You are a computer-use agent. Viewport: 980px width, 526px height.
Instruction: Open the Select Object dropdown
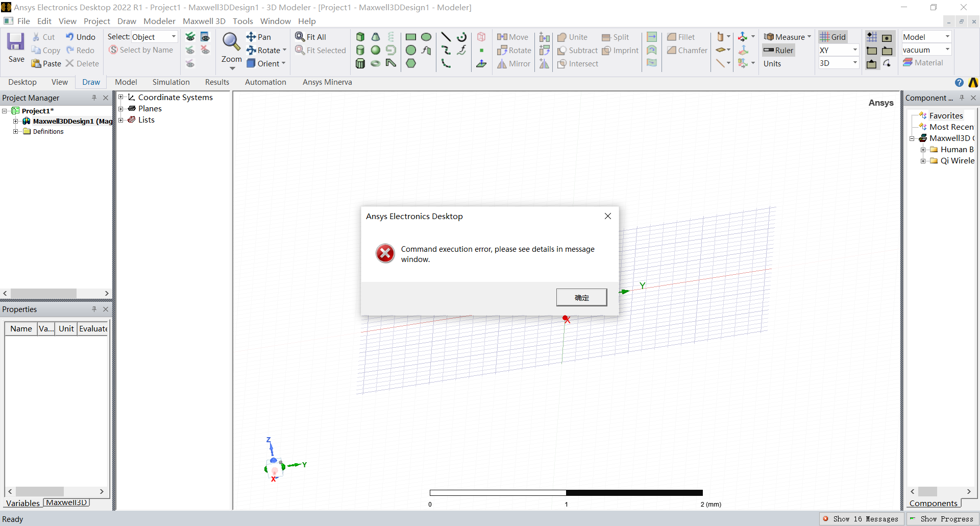pyautogui.click(x=173, y=37)
